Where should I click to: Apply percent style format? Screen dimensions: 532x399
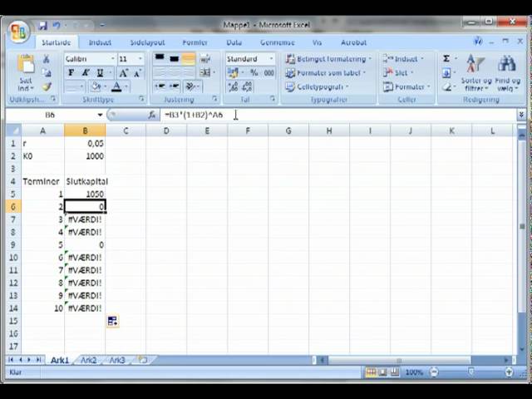click(x=254, y=72)
